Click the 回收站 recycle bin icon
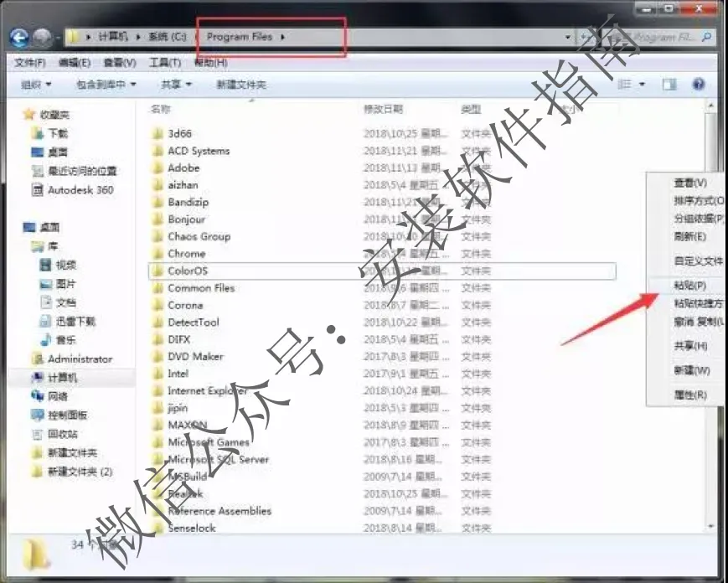Viewport: 728px width, 583px height. point(38,434)
